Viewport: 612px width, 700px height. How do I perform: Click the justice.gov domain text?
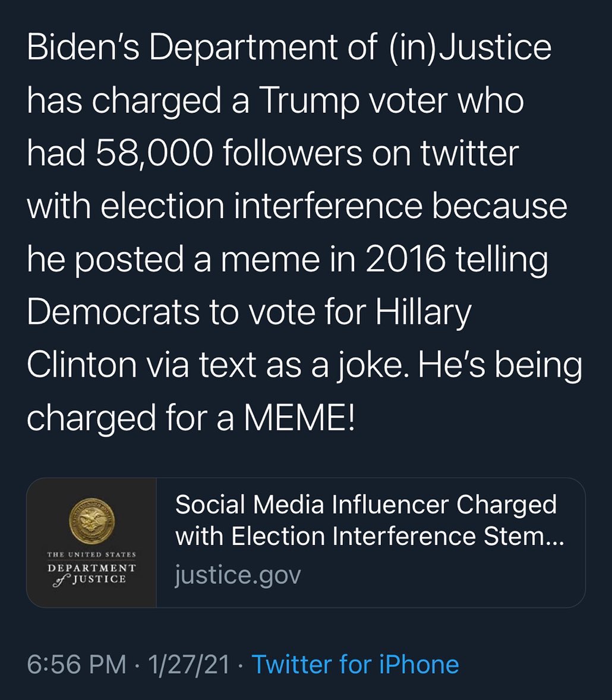coord(238,575)
